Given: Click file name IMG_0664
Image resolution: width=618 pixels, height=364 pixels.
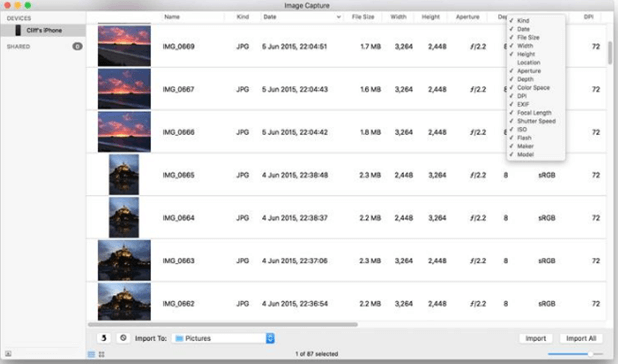Looking at the screenshot, I should point(179,218).
